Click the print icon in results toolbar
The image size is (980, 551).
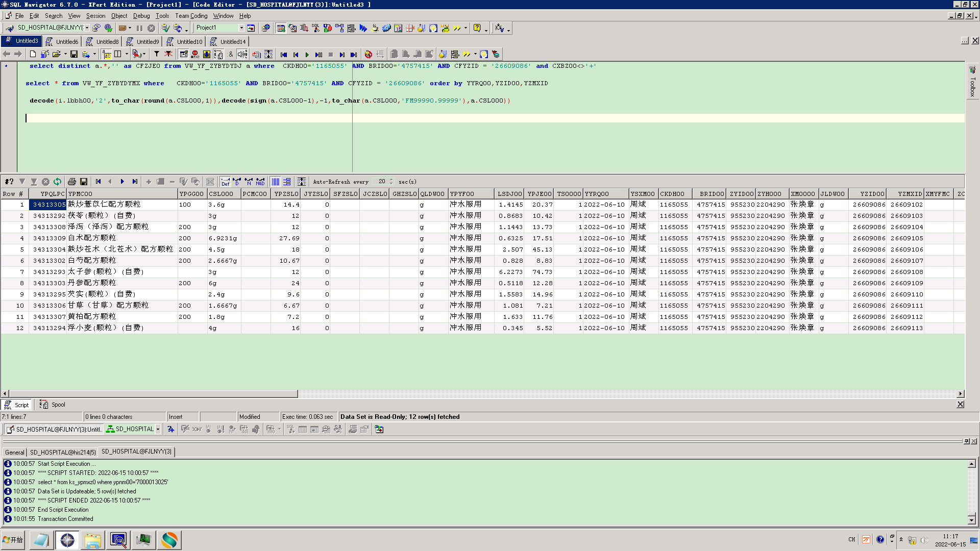pos(72,182)
